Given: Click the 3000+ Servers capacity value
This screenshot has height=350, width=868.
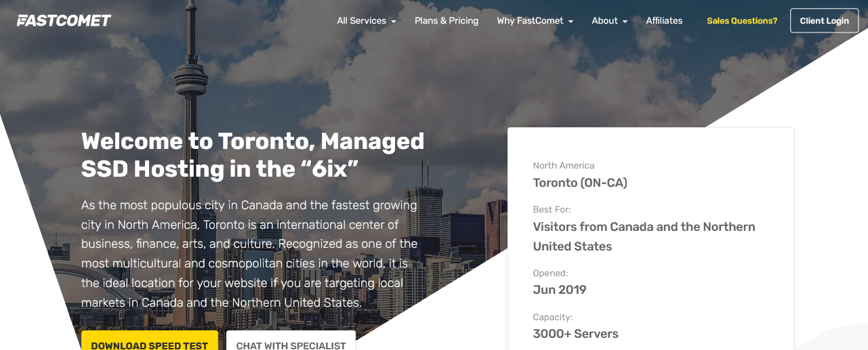Looking at the screenshot, I should point(575,334).
